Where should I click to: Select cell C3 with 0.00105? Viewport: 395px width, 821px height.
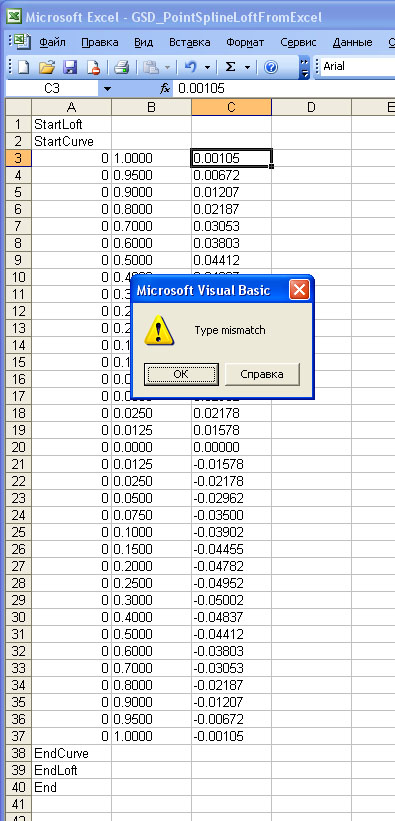(232, 158)
